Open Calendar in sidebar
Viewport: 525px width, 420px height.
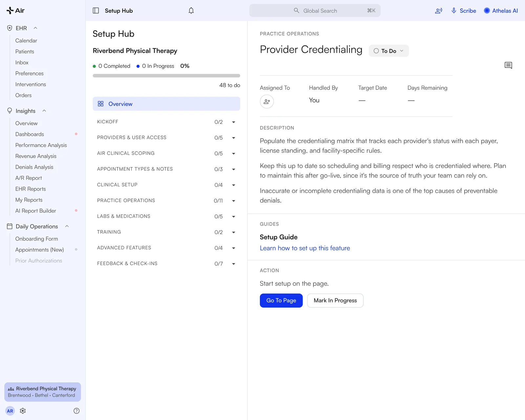click(x=26, y=41)
